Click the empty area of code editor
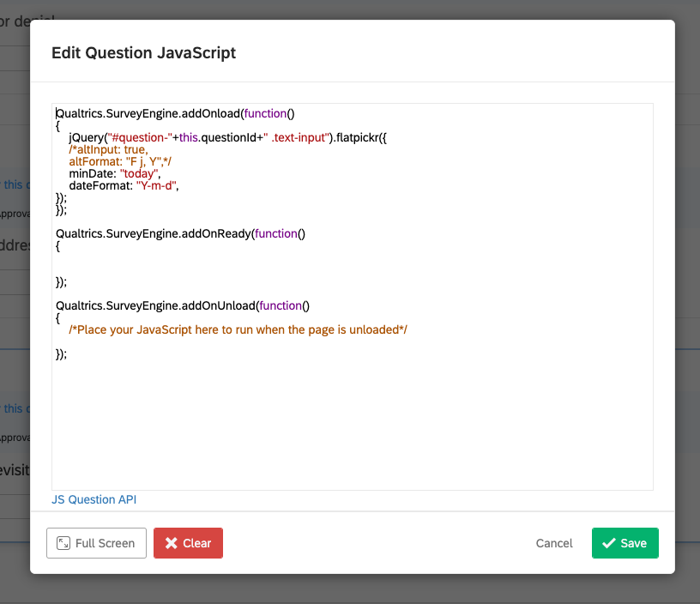The height and width of the screenshot is (604, 700). (353, 424)
